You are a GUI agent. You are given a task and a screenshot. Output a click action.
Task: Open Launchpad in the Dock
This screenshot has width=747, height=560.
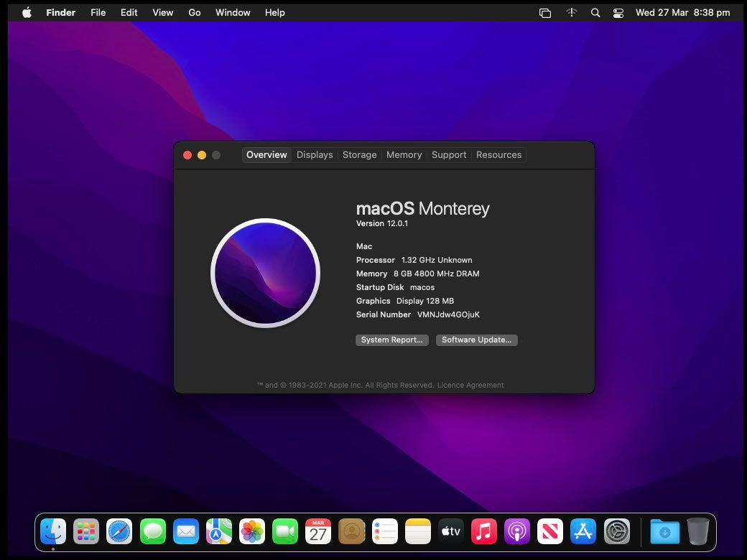(86, 531)
